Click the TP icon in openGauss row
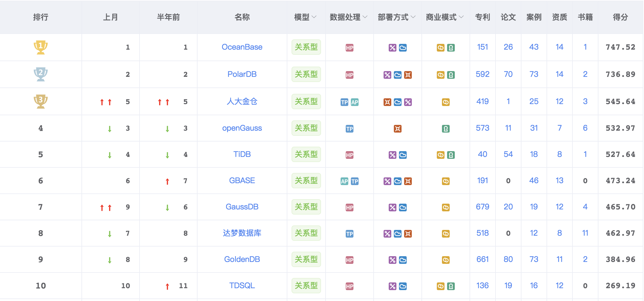 [x=350, y=129]
